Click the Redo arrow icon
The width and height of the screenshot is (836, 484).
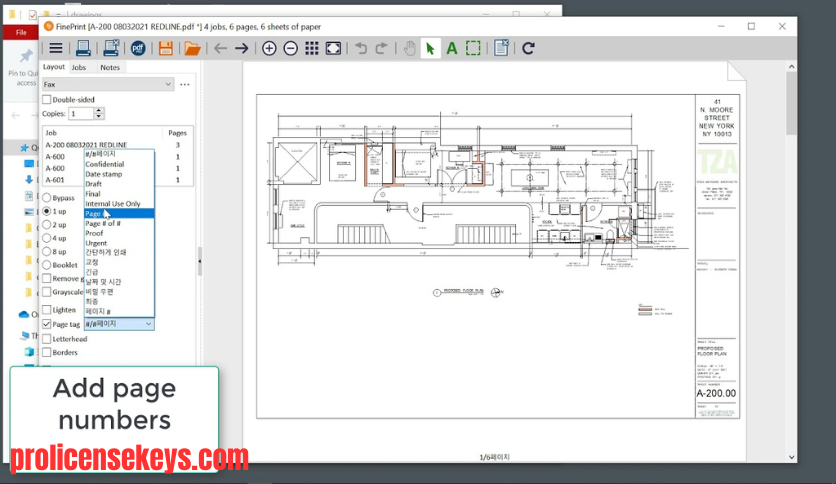[x=381, y=49]
